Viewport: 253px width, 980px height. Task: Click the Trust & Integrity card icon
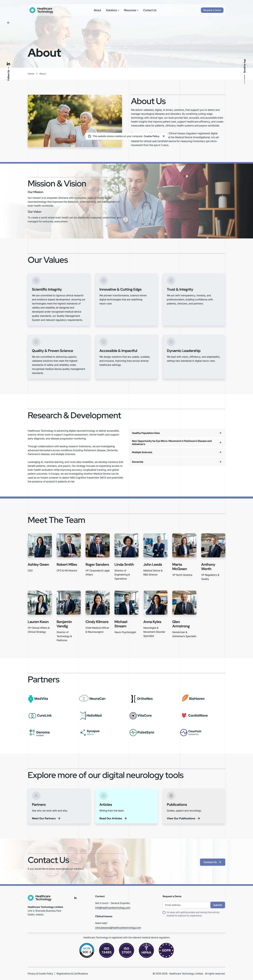click(x=171, y=280)
